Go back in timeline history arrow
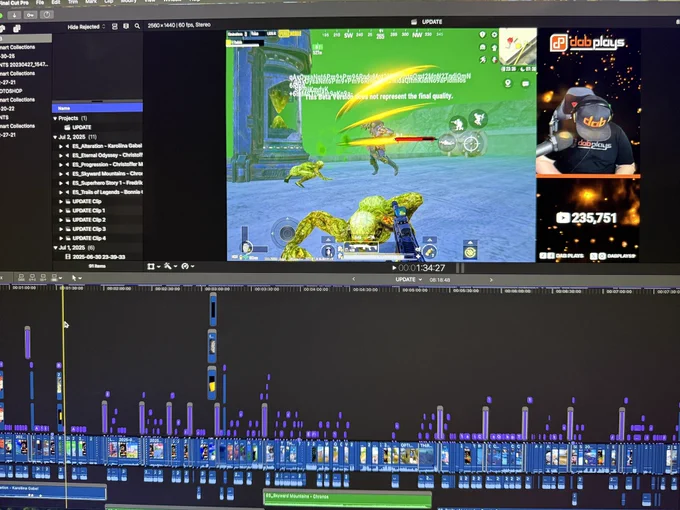Image resolution: width=680 pixels, height=510 pixels. click(x=354, y=279)
